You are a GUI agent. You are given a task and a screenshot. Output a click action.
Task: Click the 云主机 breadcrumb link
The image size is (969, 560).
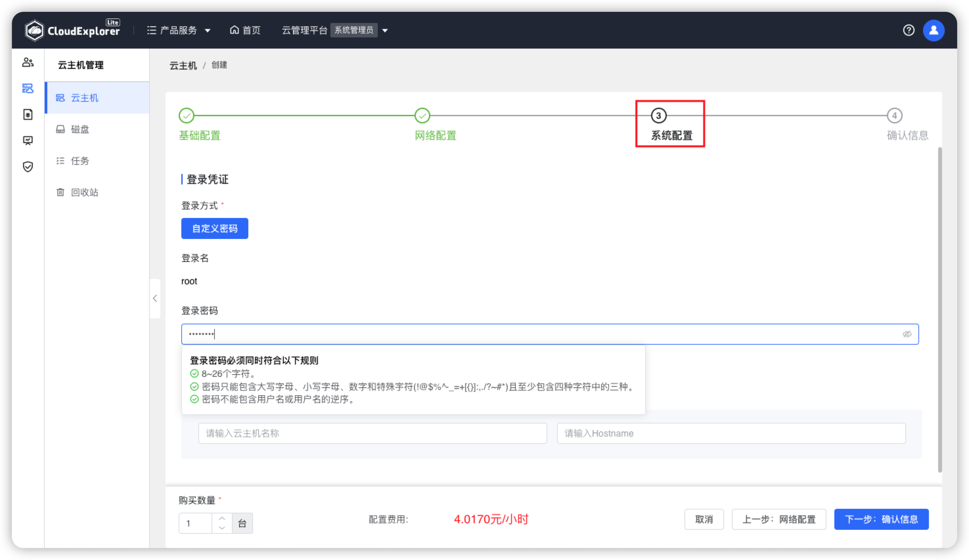(x=183, y=65)
